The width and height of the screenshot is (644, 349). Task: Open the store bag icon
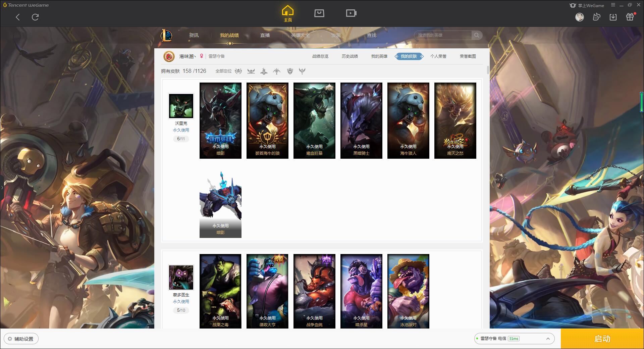point(319,13)
